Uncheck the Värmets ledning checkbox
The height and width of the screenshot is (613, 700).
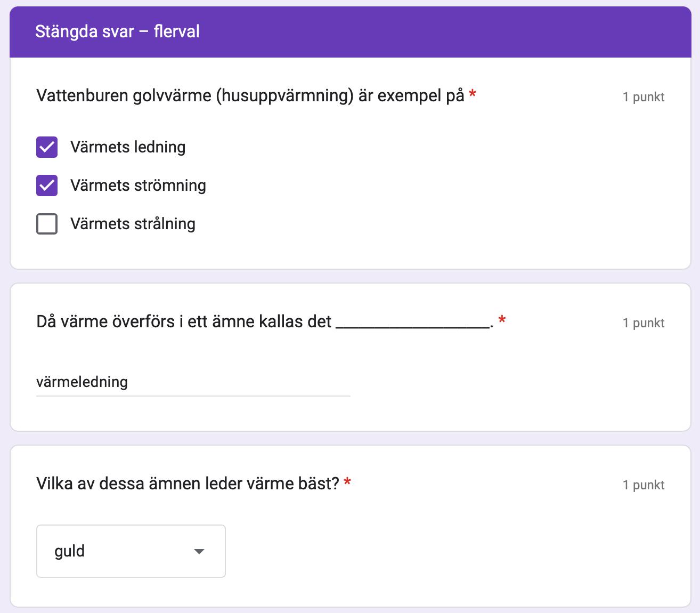point(47,147)
